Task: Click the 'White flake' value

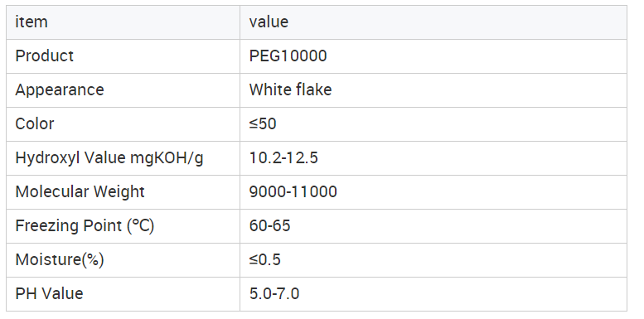Action: [290, 90]
